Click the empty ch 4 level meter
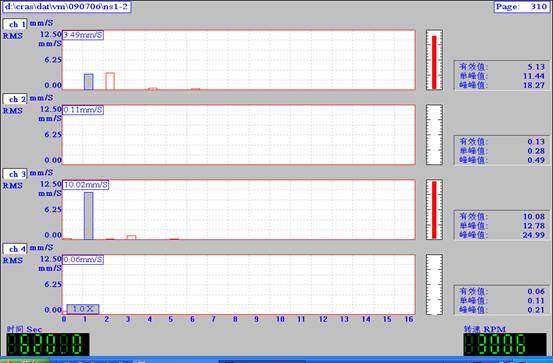 [x=434, y=284]
